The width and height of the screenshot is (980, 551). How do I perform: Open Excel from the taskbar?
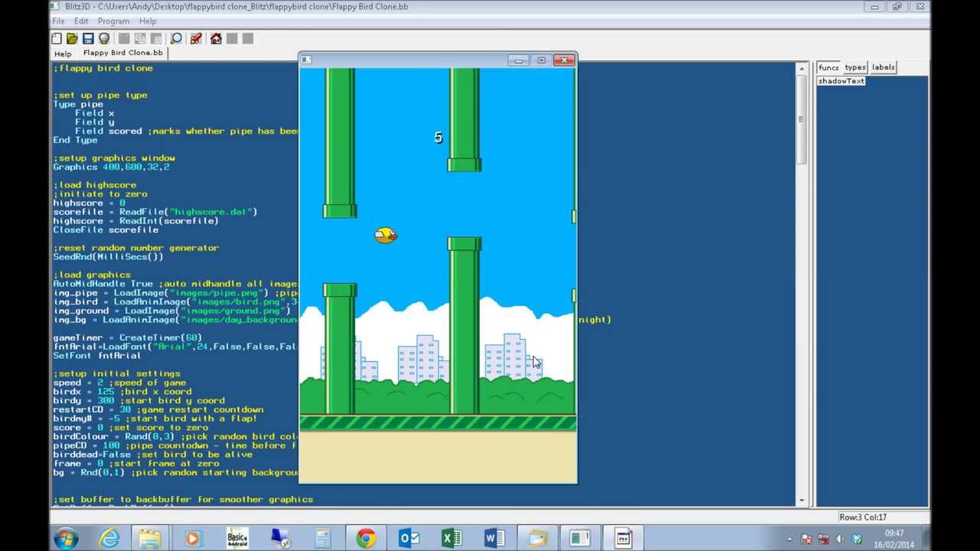click(x=452, y=539)
